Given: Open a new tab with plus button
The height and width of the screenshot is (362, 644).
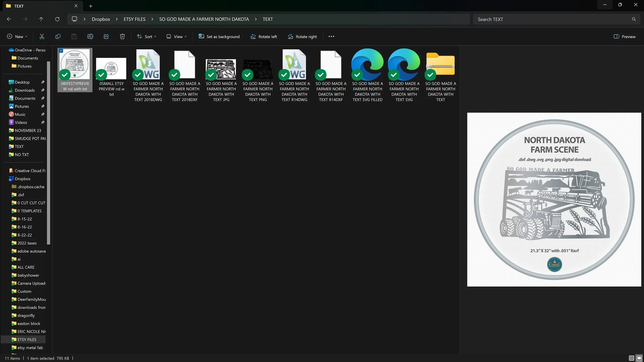Looking at the screenshot, I should click(91, 6).
